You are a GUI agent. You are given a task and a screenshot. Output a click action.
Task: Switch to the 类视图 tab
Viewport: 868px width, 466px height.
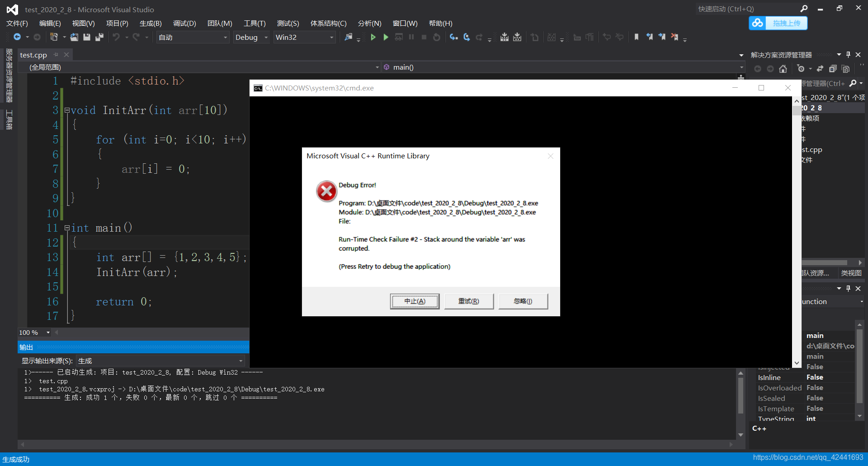click(851, 273)
